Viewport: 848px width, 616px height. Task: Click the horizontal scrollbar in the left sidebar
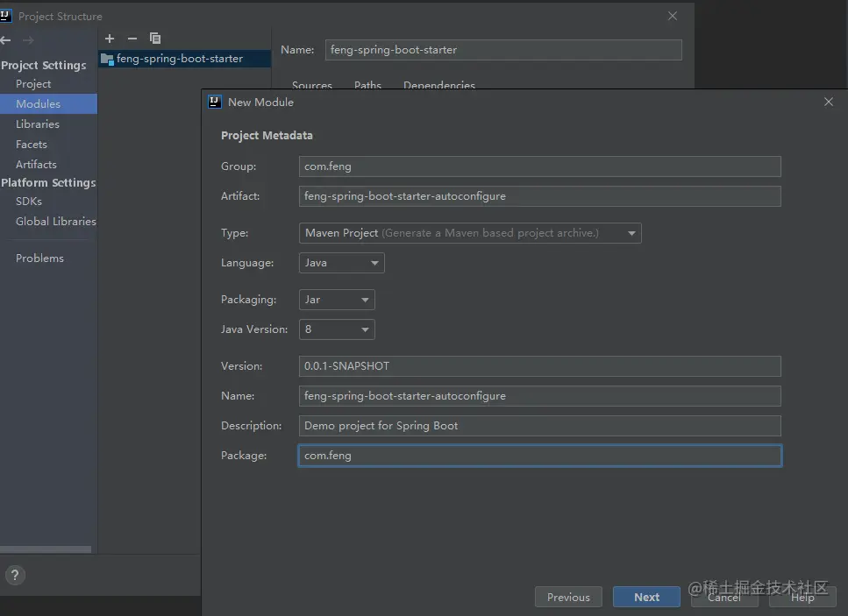(46, 549)
